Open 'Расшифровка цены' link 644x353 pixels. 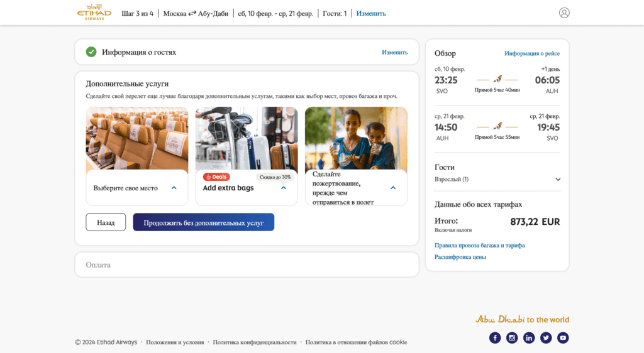coord(460,257)
